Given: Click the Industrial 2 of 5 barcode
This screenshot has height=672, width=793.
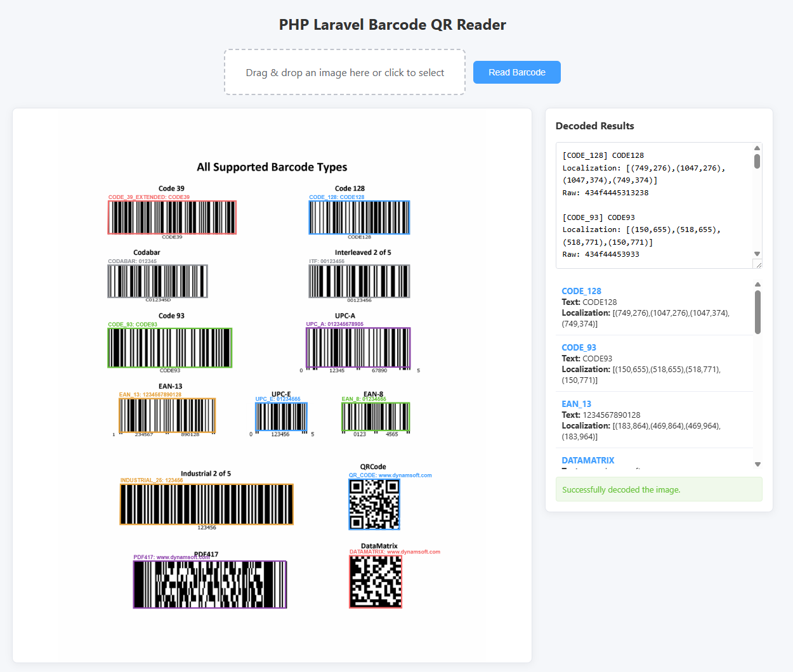Looking at the screenshot, I should [207, 504].
